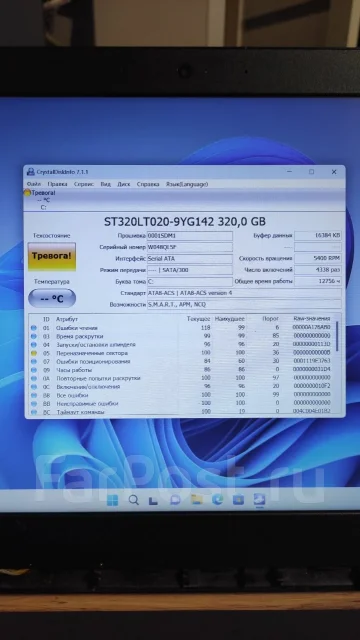Click the Текущее column header
The height and width of the screenshot is (640, 360).
point(199,319)
